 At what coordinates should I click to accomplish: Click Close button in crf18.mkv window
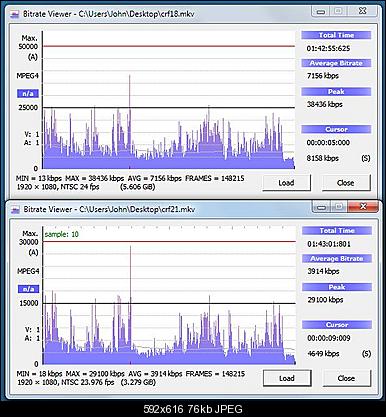click(x=346, y=183)
